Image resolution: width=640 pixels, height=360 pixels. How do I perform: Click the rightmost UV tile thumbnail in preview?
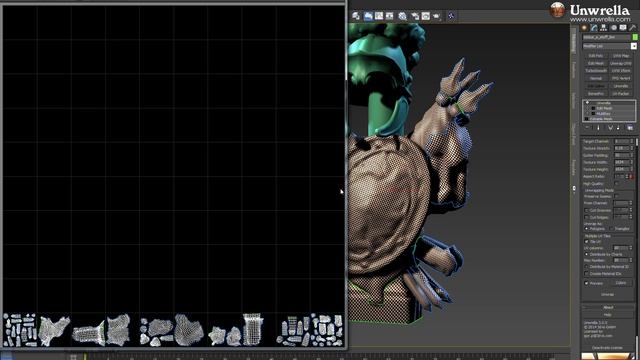pos(327,330)
